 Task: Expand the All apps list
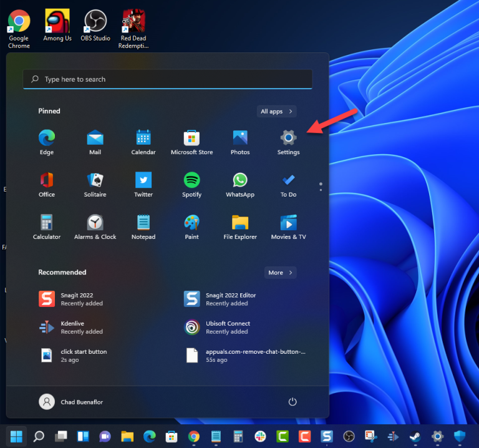[276, 112]
